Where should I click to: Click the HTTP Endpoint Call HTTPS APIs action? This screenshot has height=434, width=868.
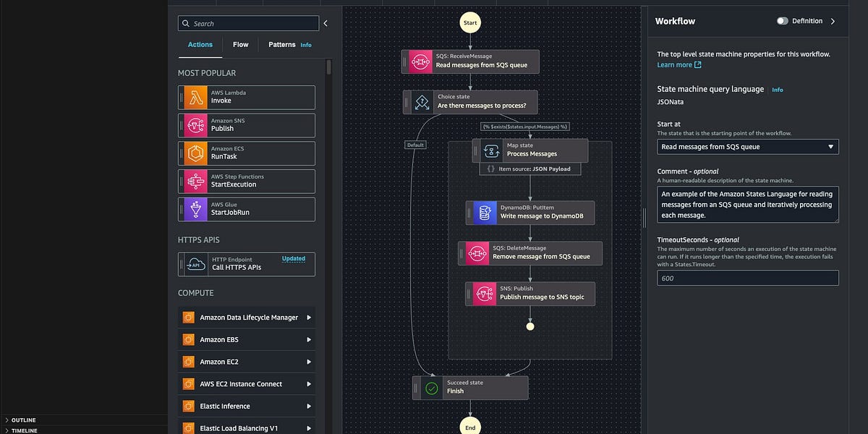pos(247,264)
